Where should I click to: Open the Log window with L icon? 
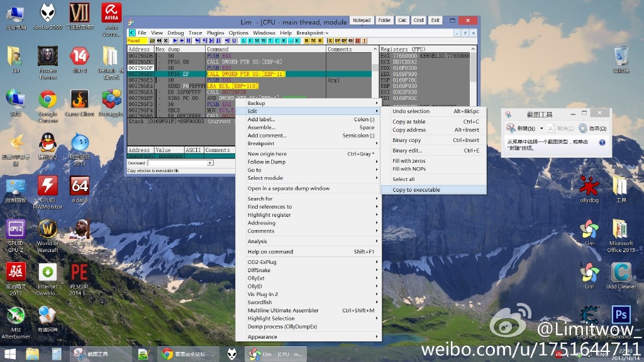pos(243,41)
